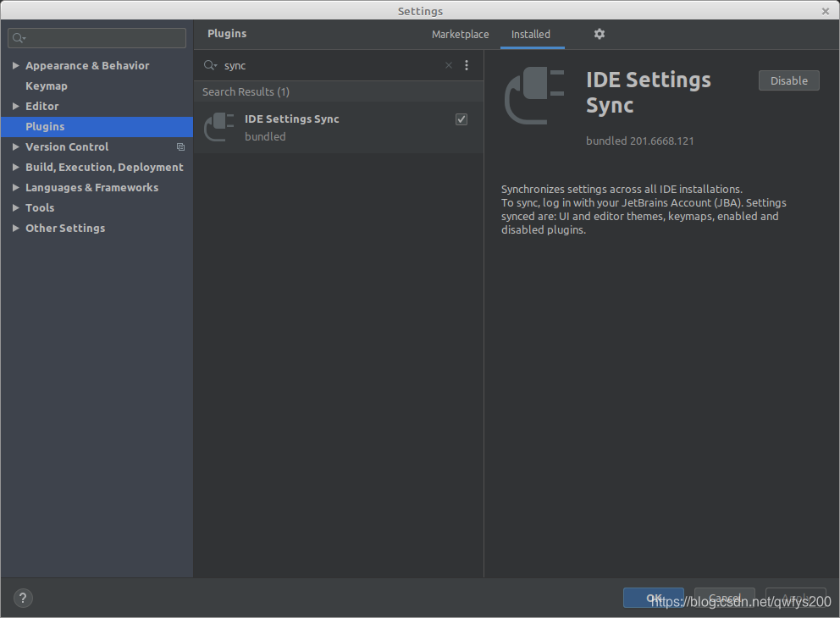840x618 pixels.
Task: Select Keymap in settings tree
Action: pyautogui.click(x=47, y=86)
